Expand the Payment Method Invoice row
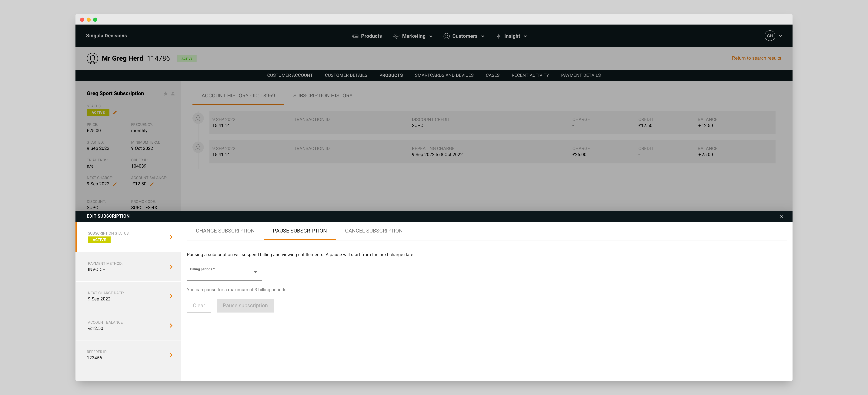The height and width of the screenshot is (395, 868). (x=171, y=267)
